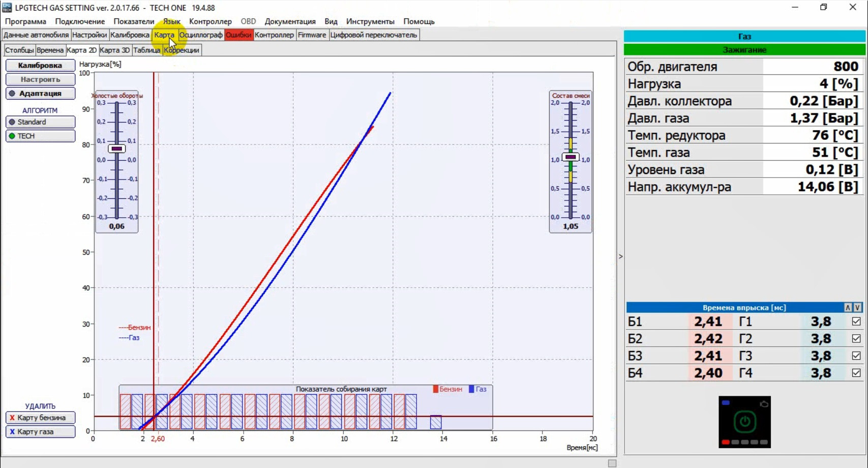Click the red X icon on Карту бензина
Screen dimensions: 868x468
[12, 418]
